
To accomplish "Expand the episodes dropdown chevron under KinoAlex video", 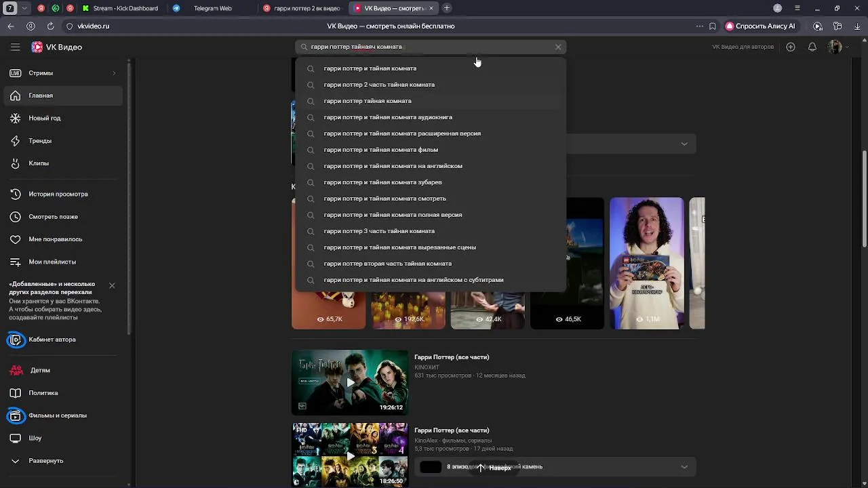I will (684, 467).
